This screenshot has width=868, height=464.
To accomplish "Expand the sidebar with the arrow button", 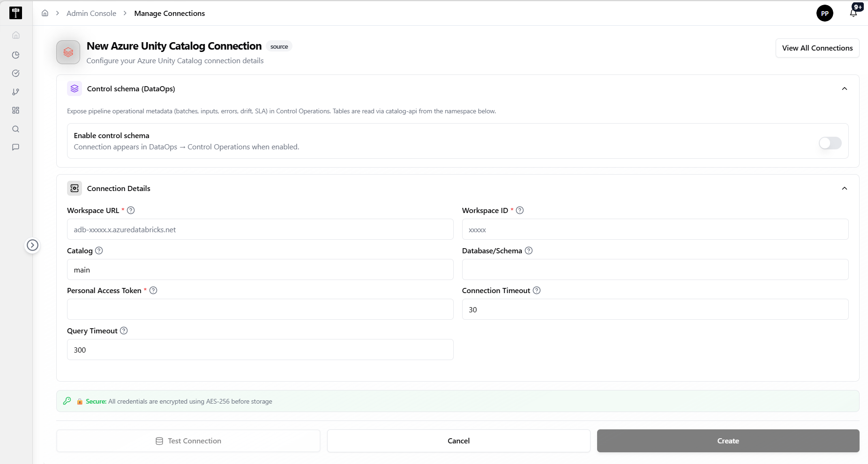I will point(32,245).
